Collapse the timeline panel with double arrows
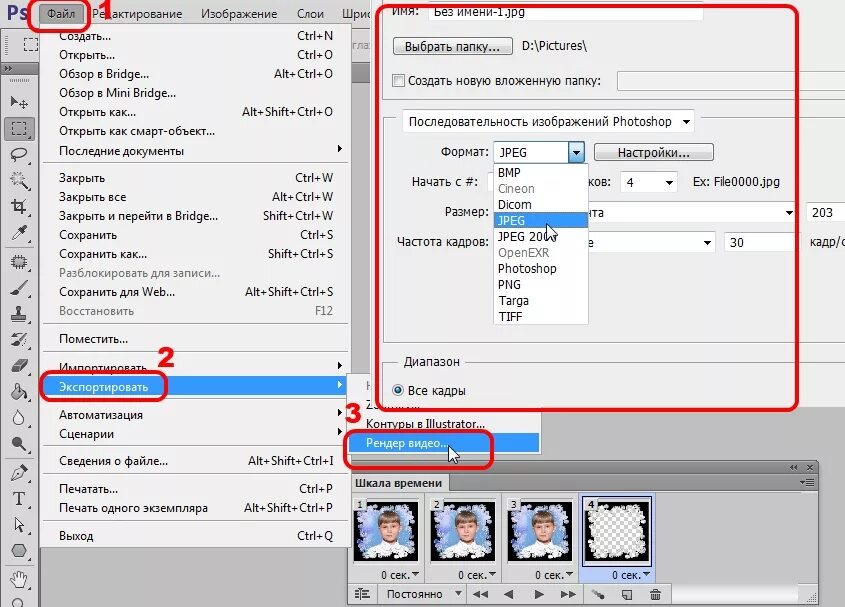Viewport: 845px width, 607px height. coord(793,467)
